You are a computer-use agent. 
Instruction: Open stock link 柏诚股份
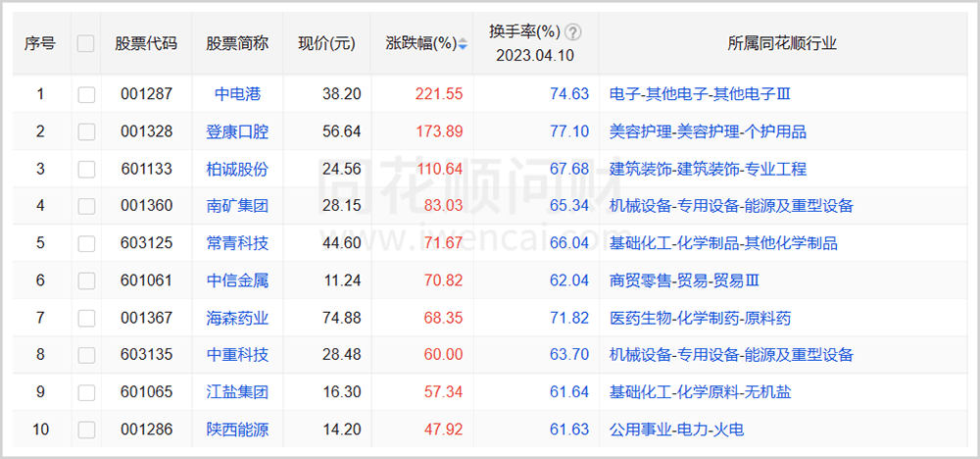(x=237, y=169)
